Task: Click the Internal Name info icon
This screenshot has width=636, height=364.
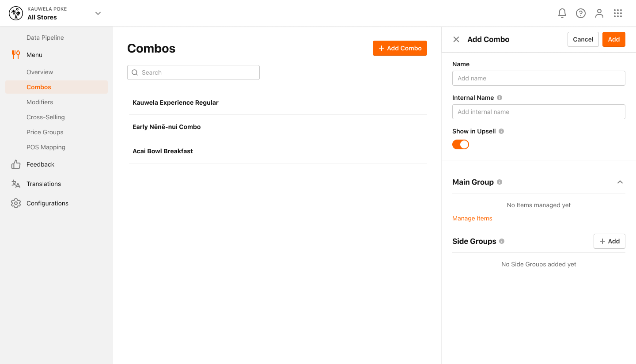Action: 500,98
